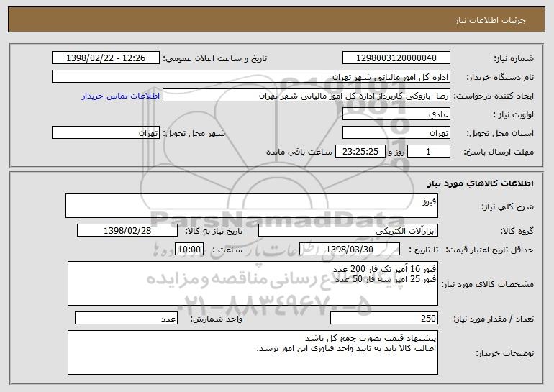The image size is (554, 392).
Task: Click the label واحد شمارش
Action: pos(217,319)
